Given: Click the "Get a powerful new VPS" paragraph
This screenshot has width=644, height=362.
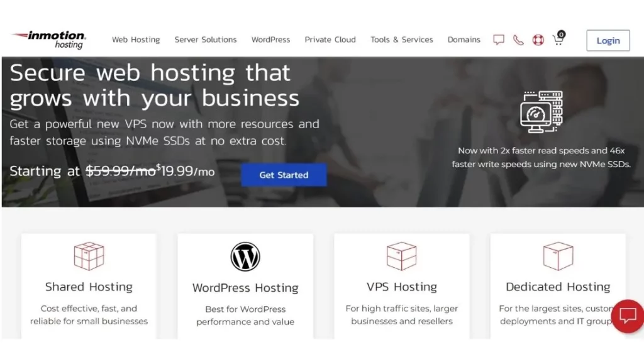Looking at the screenshot, I should 164,132.
